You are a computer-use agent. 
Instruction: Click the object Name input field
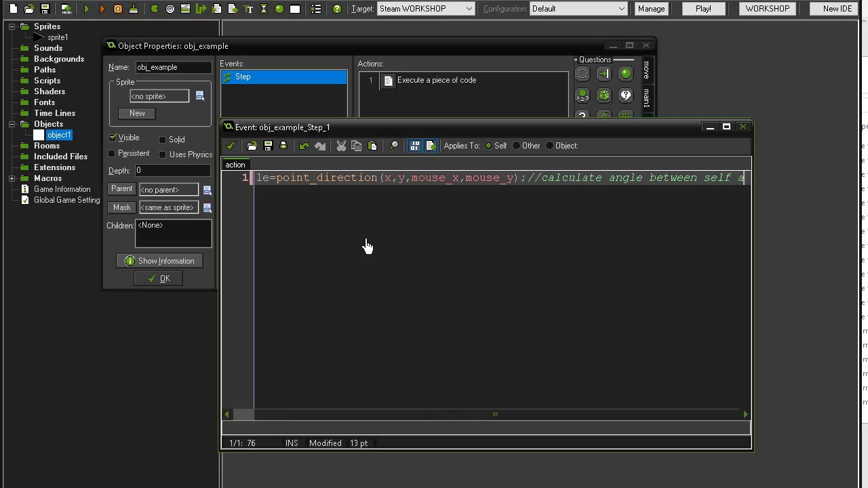(173, 67)
